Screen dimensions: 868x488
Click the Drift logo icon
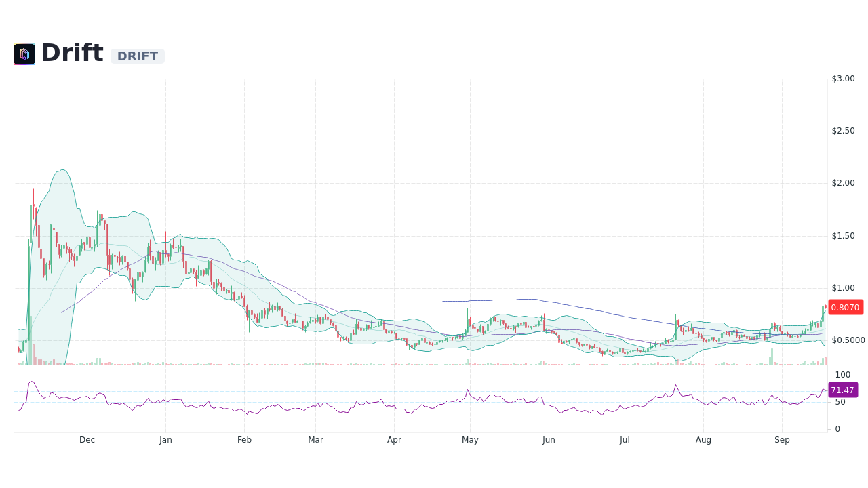pos(24,54)
